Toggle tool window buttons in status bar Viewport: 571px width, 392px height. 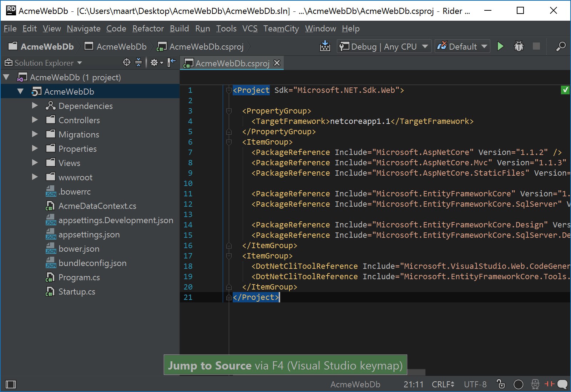pyautogui.click(x=11, y=385)
